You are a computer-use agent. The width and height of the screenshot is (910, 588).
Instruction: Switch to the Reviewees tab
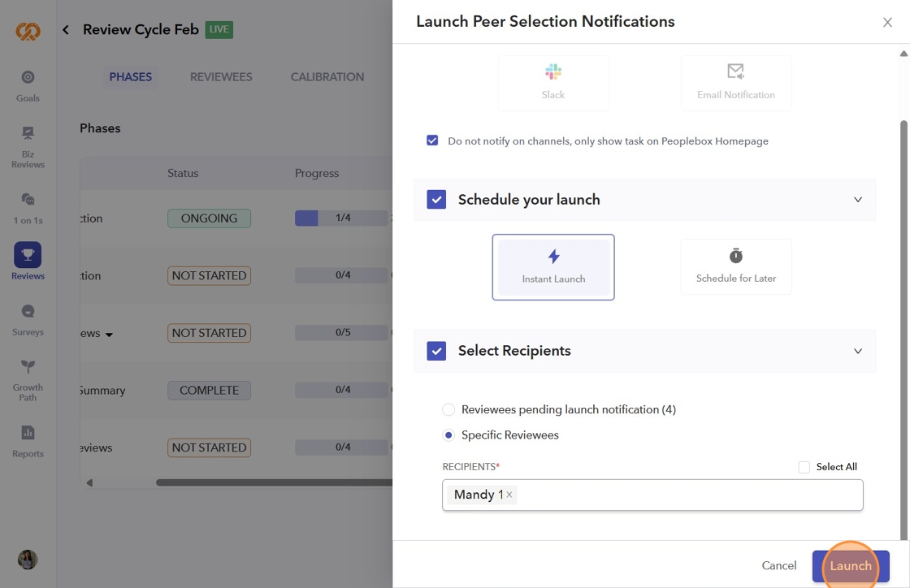[x=221, y=77]
